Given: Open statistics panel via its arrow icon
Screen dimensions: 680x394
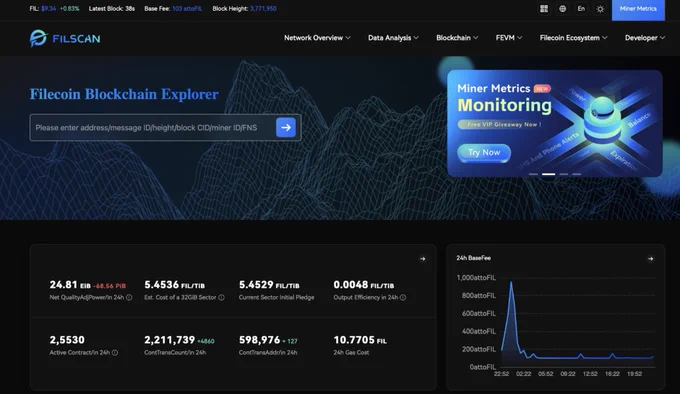Looking at the screenshot, I should [422, 259].
